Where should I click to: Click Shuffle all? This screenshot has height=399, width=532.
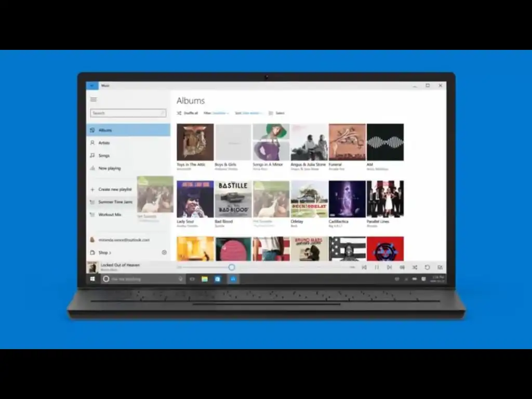(187, 113)
